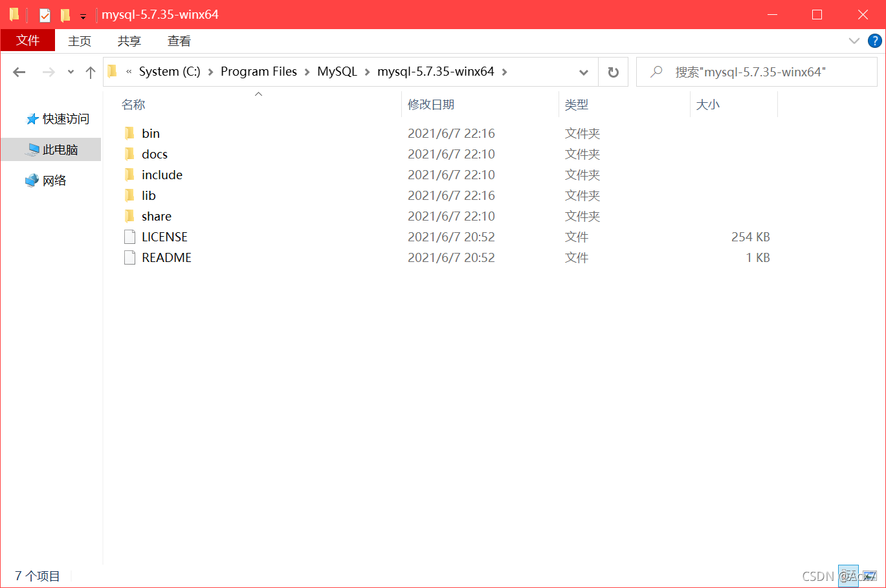Expand the address bar history dropdown

pos(584,72)
